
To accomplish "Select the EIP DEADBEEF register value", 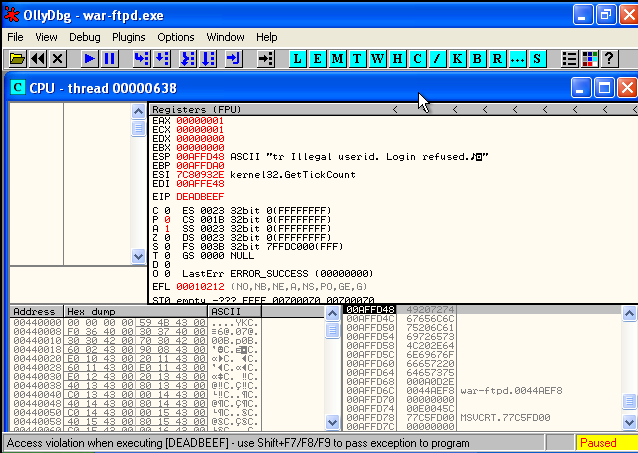I will coord(200,197).
